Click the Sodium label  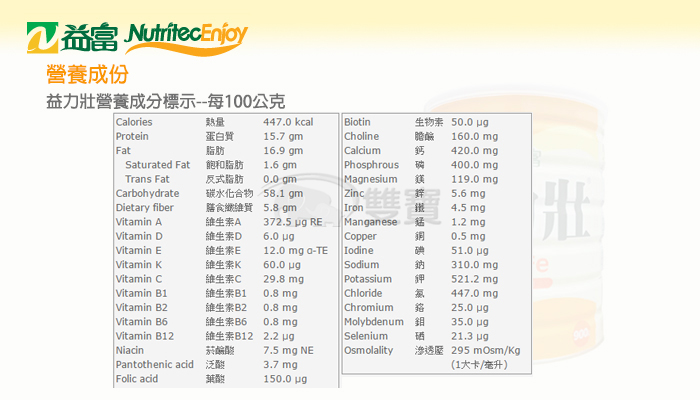(362, 265)
